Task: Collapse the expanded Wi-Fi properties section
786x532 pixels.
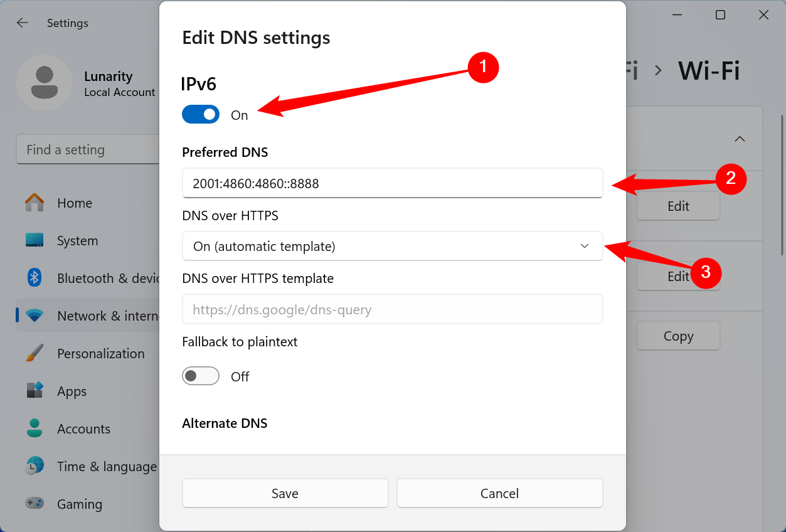Action: [x=740, y=139]
